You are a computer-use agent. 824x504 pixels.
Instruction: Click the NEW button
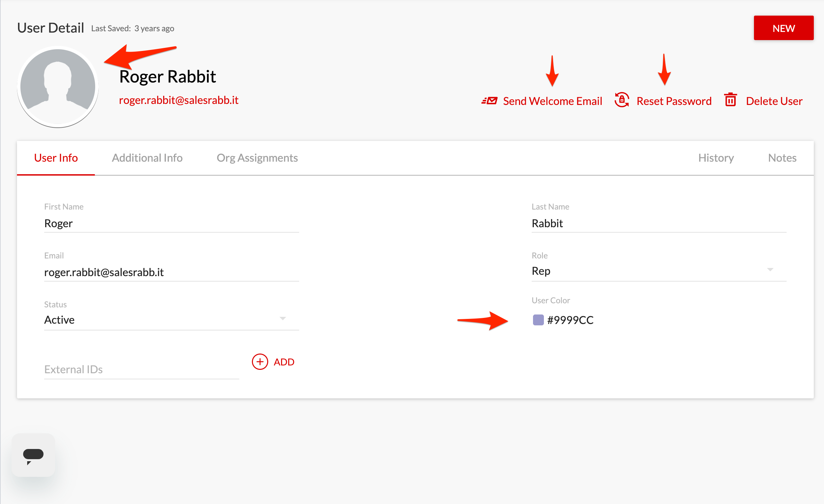point(784,28)
